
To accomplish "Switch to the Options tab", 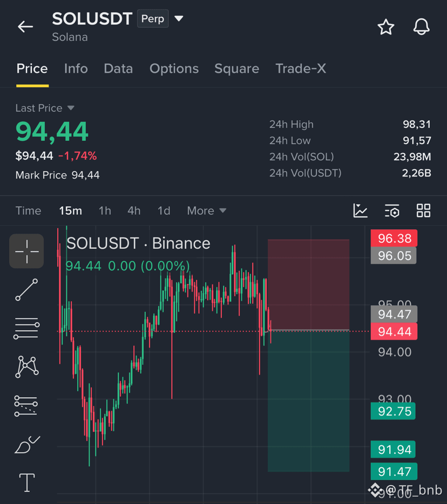I will (174, 69).
